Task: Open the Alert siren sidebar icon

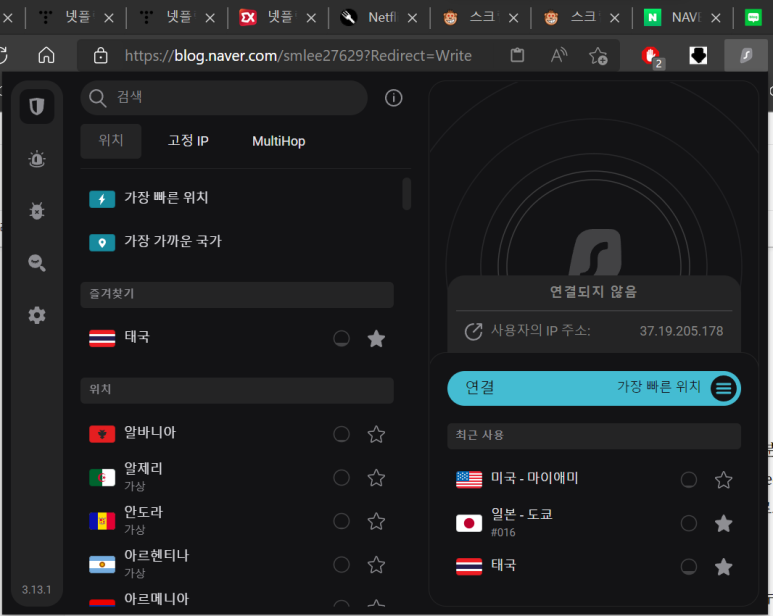Action: 37,159
